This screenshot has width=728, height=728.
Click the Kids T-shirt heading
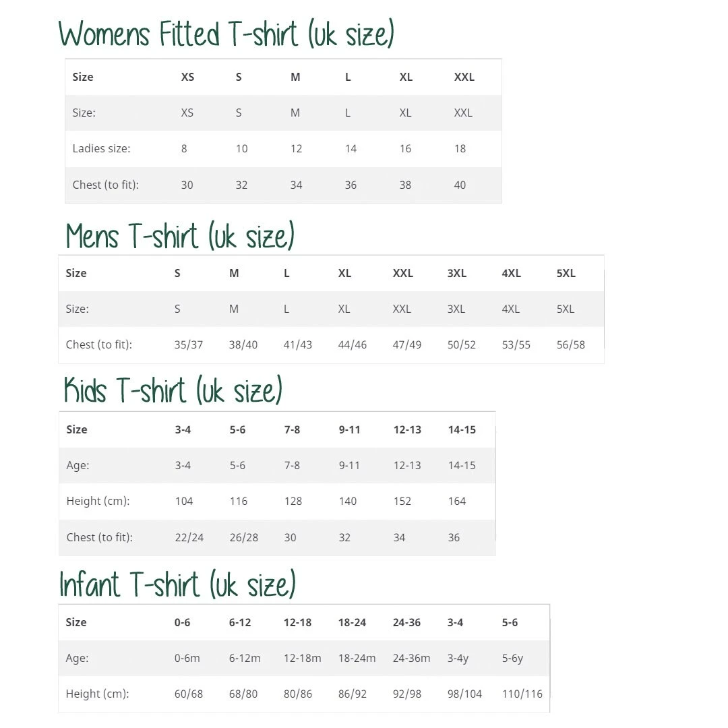(x=173, y=390)
